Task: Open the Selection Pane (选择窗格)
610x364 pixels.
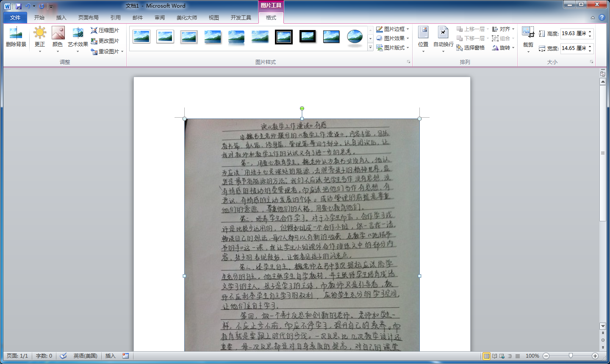Action: tap(471, 48)
